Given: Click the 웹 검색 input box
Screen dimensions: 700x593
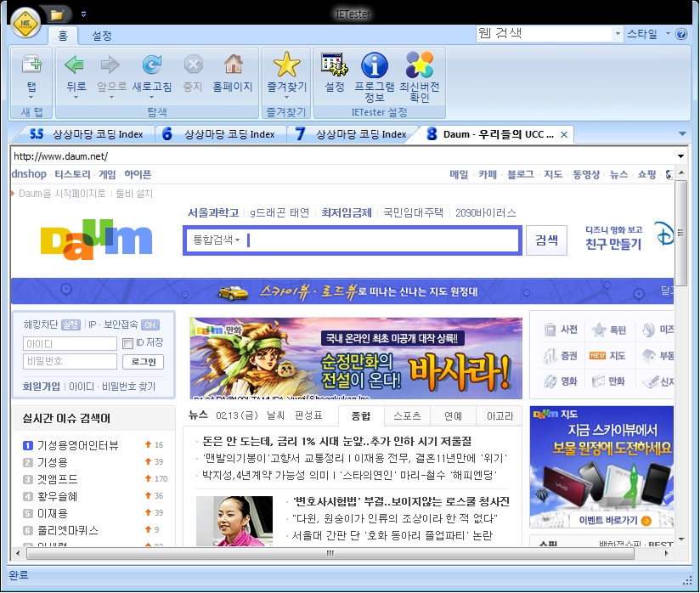Looking at the screenshot, I should pyautogui.click(x=545, y=33).
